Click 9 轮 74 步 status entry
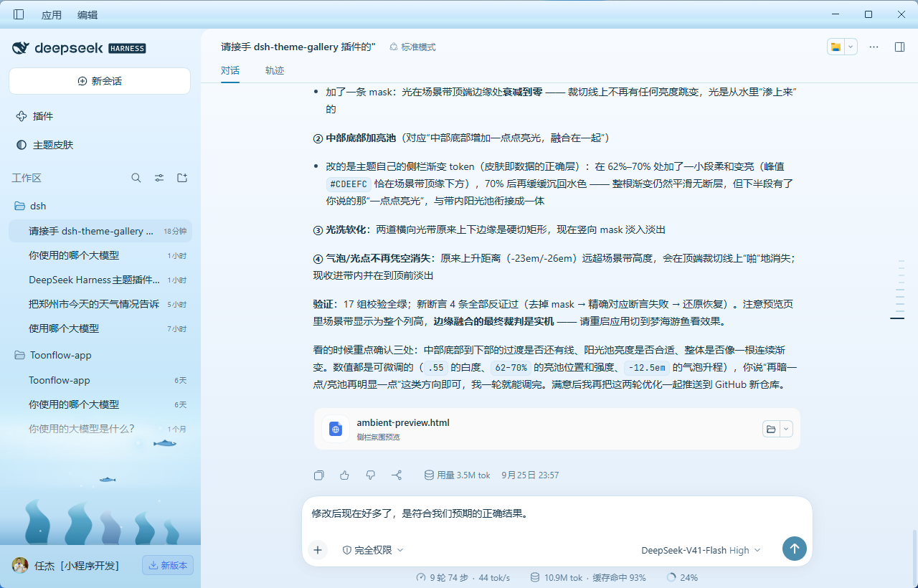This screenshot has height=588, width=918. click(x=463, y=577)
